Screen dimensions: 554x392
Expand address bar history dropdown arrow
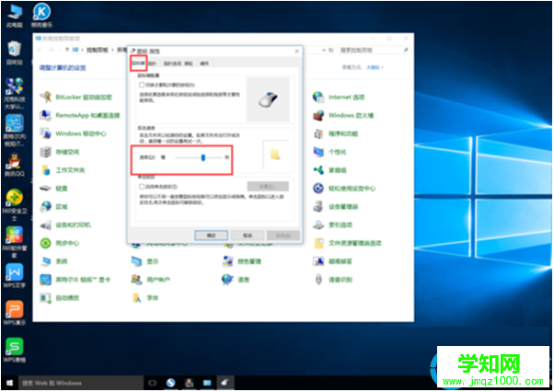323,50
